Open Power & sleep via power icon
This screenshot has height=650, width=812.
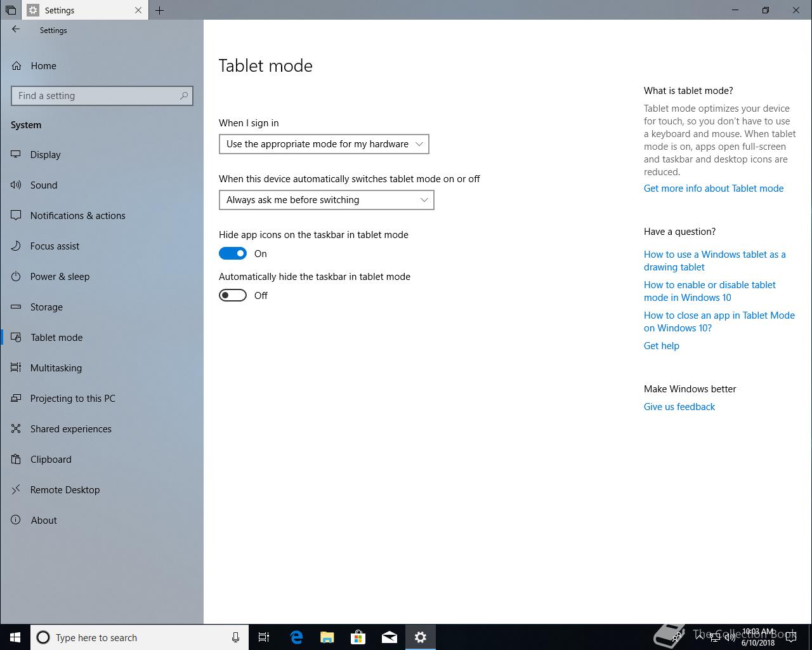[16, 277]
